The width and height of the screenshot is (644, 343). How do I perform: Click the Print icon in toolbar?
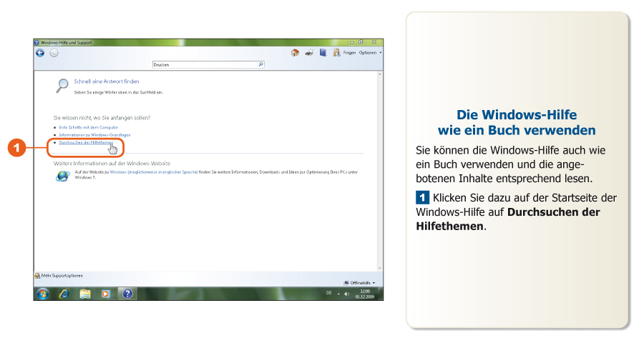(308, 53)
